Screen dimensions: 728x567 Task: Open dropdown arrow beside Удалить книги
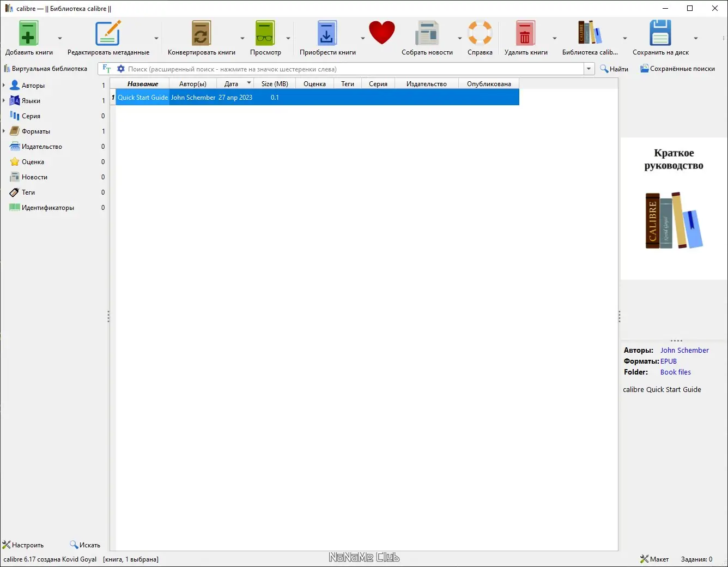coord(555,38)
